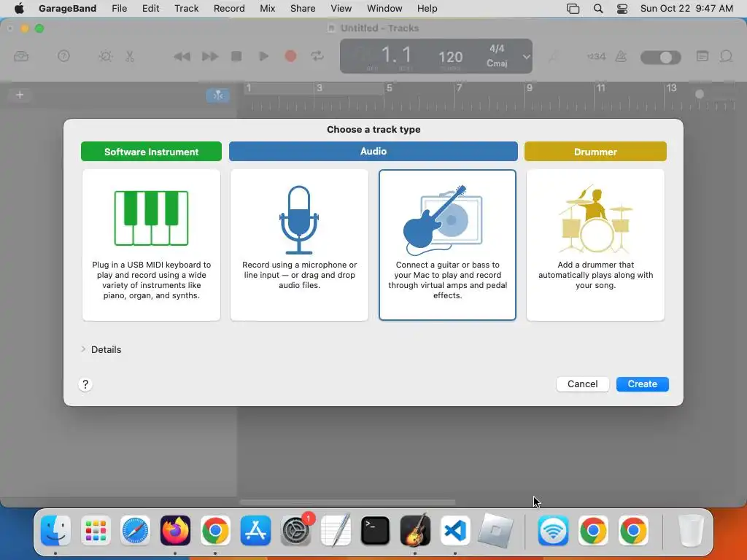Open Firefox from the Dock
747x560 pixels.
pyautogui.click(x=175, y=531)
